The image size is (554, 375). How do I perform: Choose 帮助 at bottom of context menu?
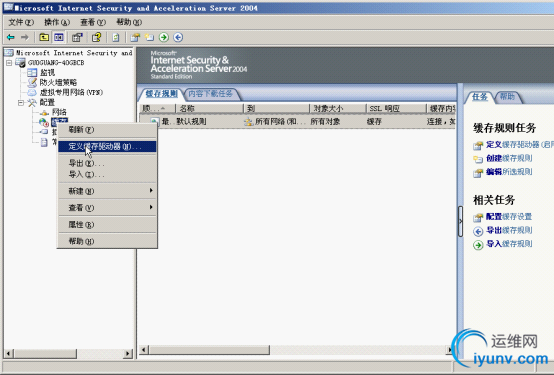pos(107,241)
